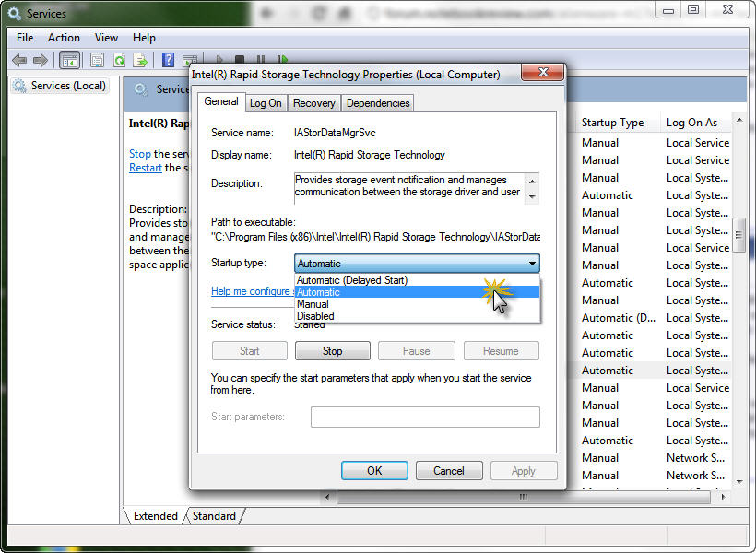Pick Manual in the startup type list

point(417,304)
